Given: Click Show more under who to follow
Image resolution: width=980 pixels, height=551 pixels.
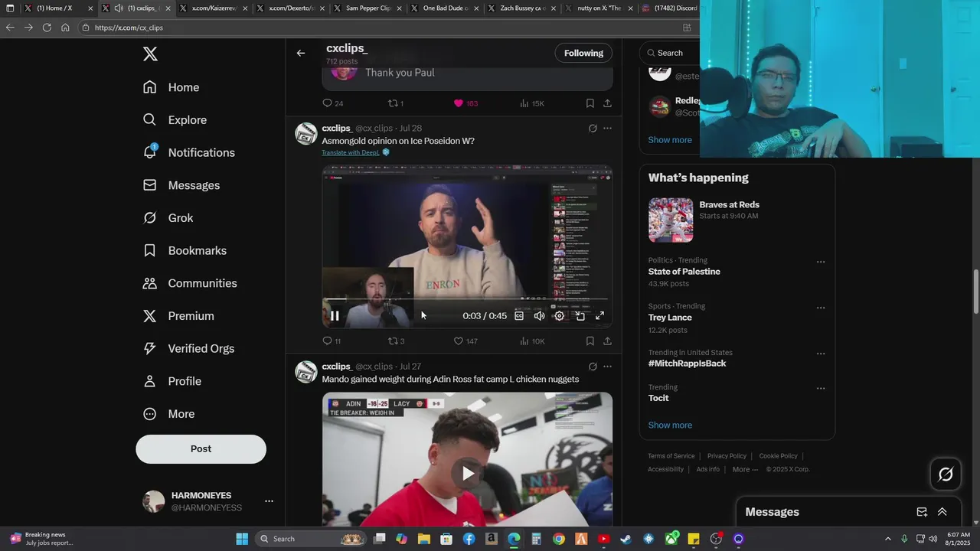Looking at the screenshot, I should tap(670, 140).
